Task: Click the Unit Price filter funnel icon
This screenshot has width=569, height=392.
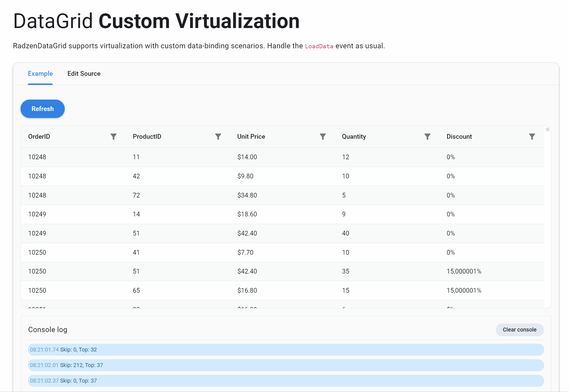Action: [x=323, y=136]
